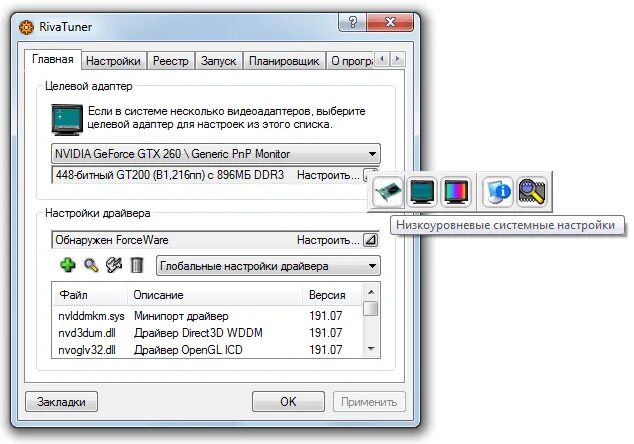Open low-level system settings graphics card icon
This screenshot has height=444, width=634.
pos(388,192)
